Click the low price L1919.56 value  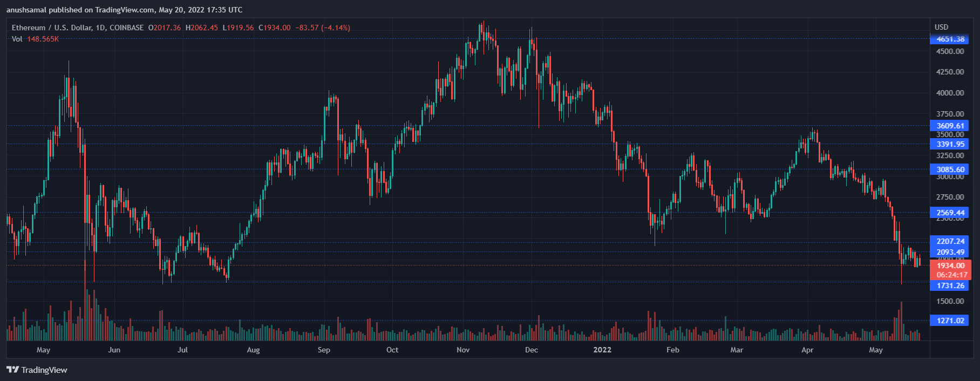tap(238, 28)
